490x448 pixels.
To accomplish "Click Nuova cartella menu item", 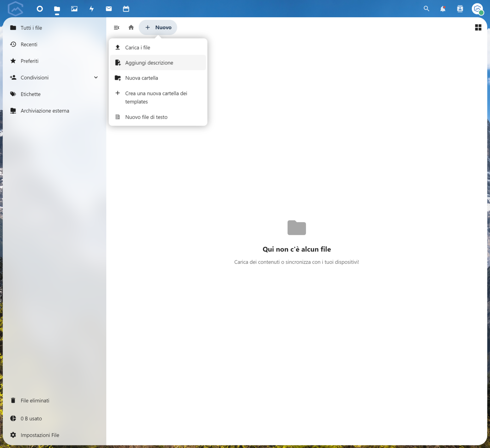I will click(x=141, y=78).
